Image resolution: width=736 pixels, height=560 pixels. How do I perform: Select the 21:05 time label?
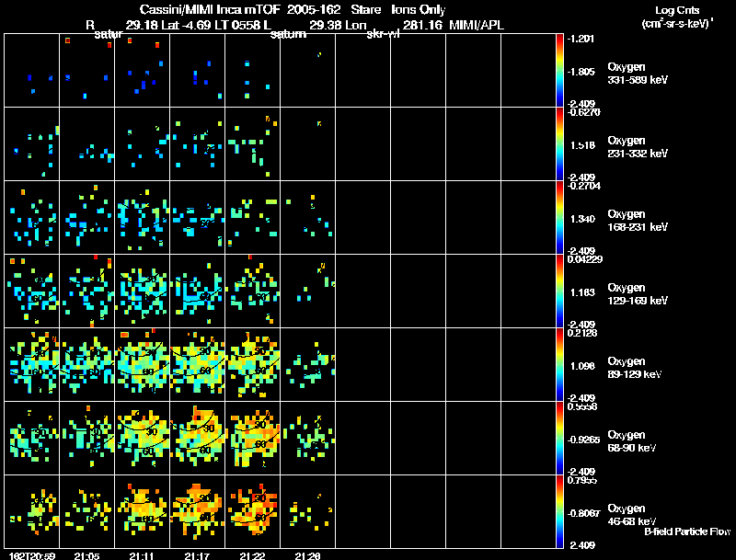coord(86,556)
